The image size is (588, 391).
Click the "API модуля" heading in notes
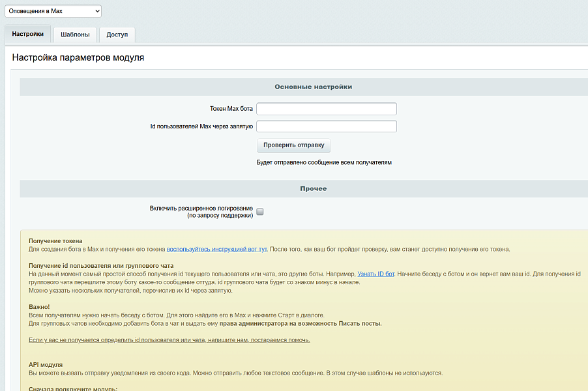(x=46, y=364)
